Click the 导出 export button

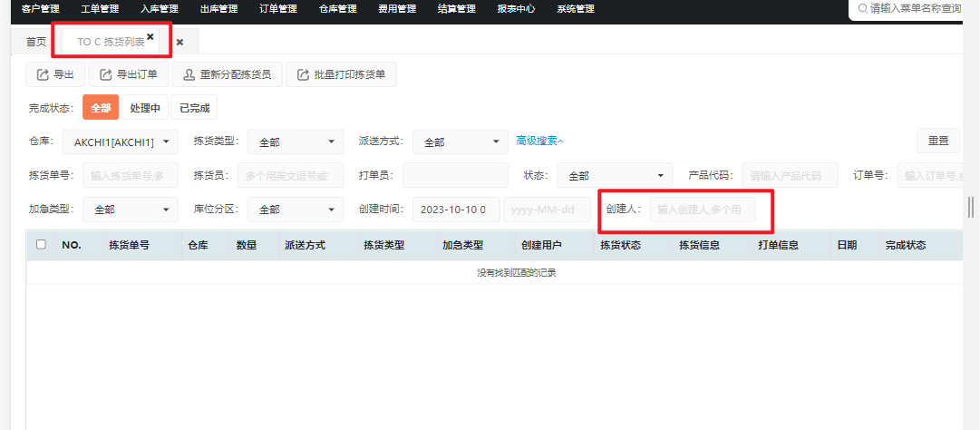tap(55, 75)
